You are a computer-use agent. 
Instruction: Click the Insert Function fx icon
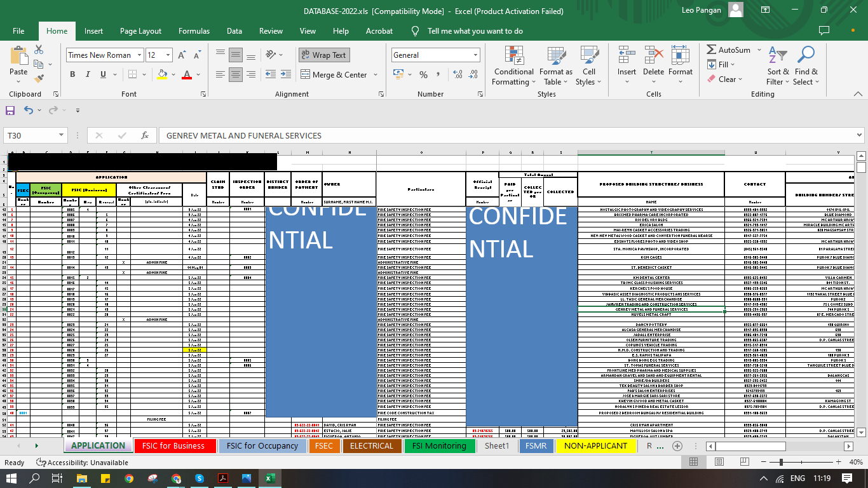point(145,135)
